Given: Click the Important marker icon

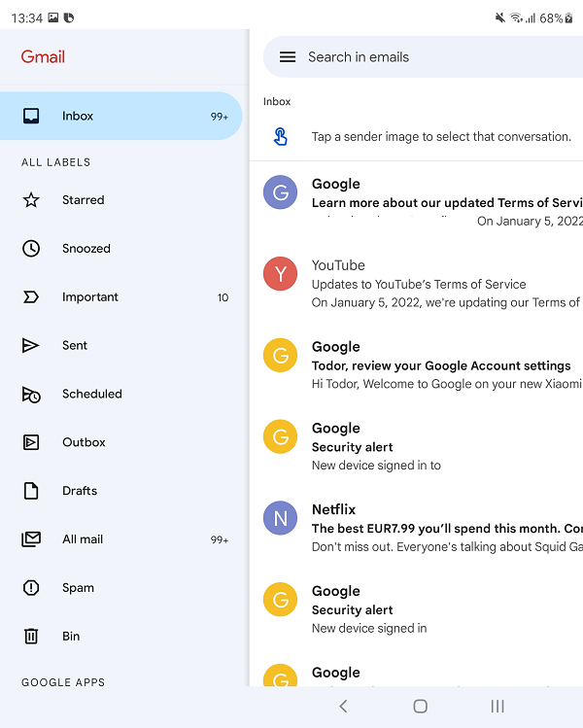Looking at the screenshot, I should click(31, 297).
